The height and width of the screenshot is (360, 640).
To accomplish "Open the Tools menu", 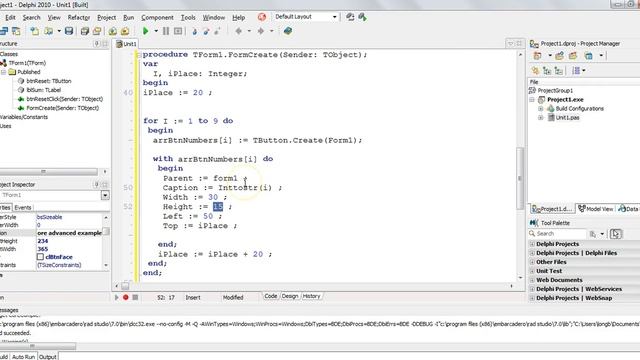I will pyautogui.click(x=188, y=17).
